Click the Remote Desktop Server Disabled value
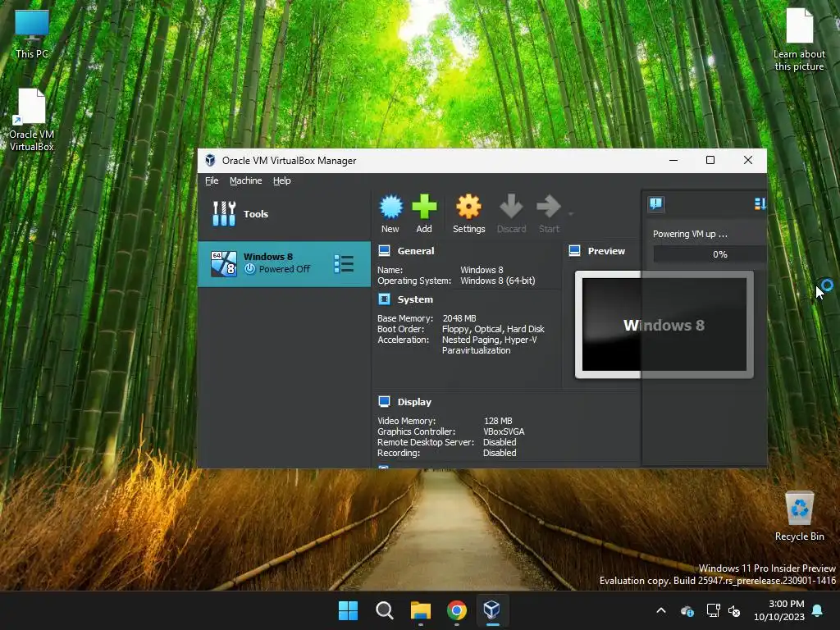Viewport: 840px width, 630px height. click(x=500, y=442)
